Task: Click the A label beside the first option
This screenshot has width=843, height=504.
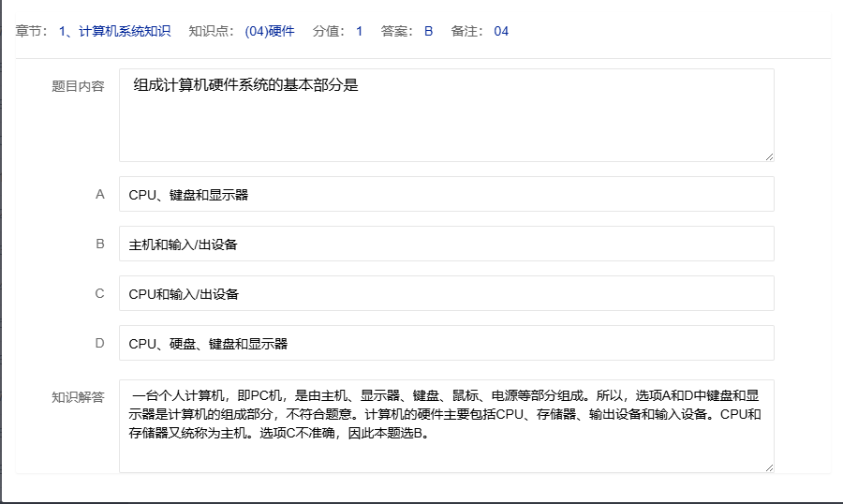Action: coord(99,195)
